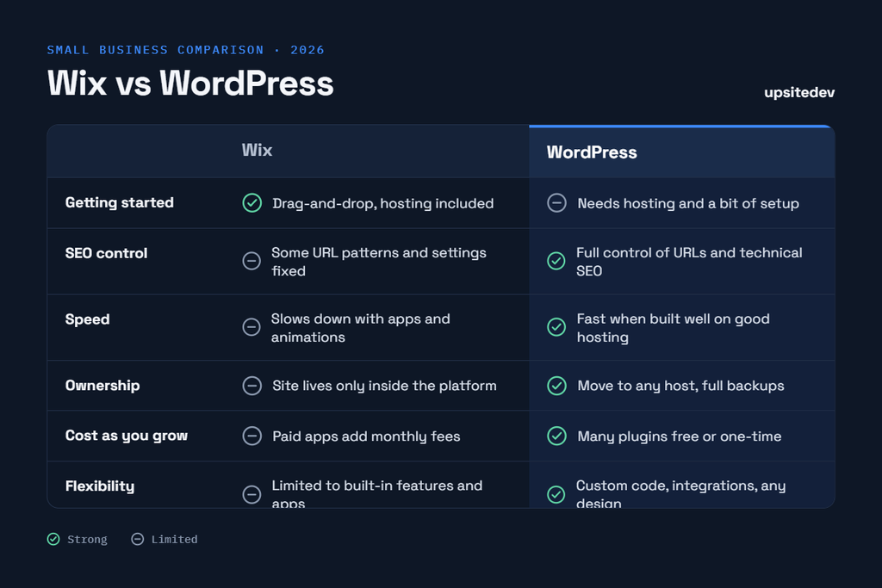Image resolution: width=882 pixels, height=588 pixels.
Task: Select the large "Wix vs WordPress" title
Action: pos(190,84)
